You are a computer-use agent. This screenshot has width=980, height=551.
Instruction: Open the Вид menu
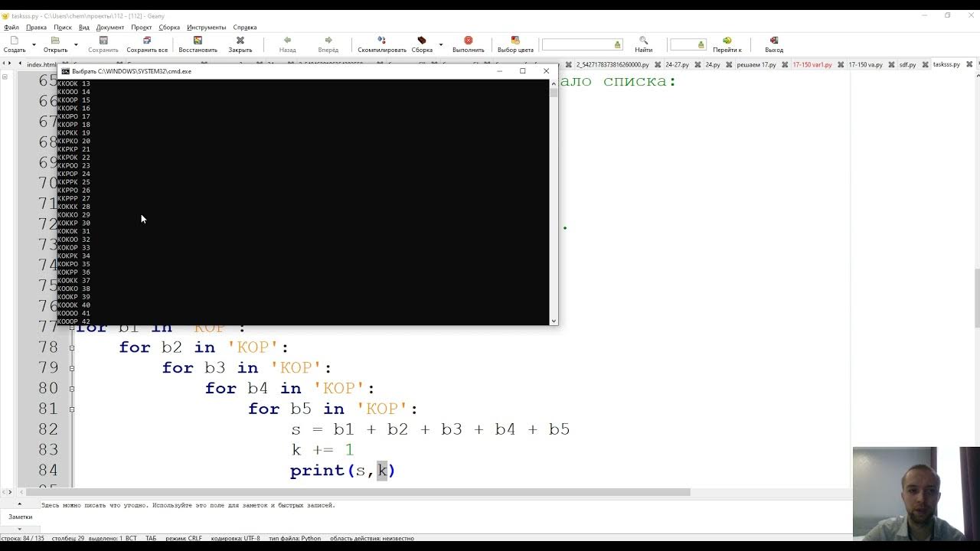click(x=84, y=28)
